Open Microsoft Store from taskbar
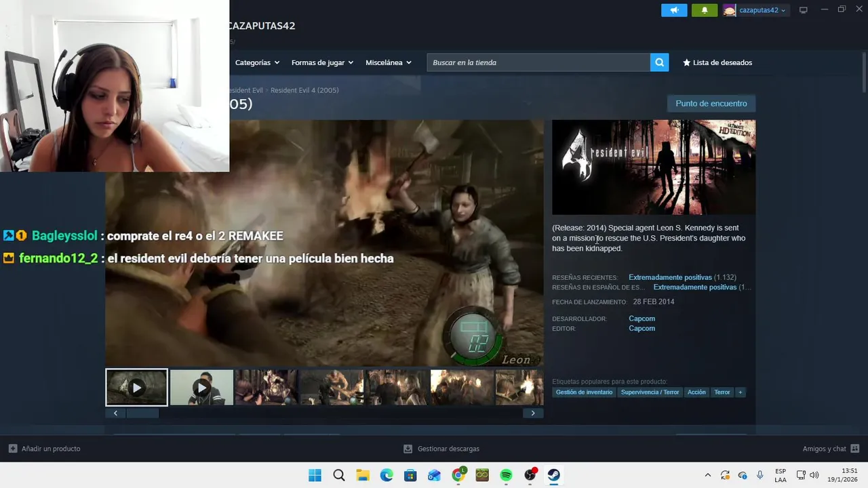Viewport: 868px width, 488px height. pos(410,475)
